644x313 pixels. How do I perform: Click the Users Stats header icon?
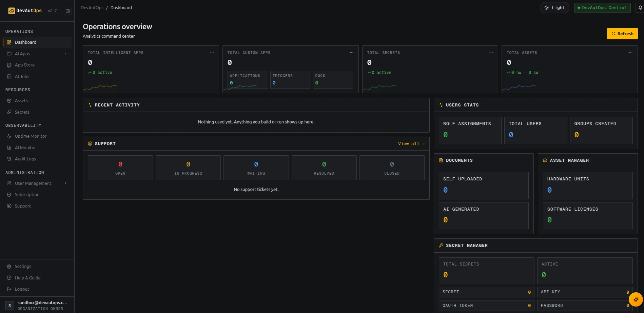441,105
